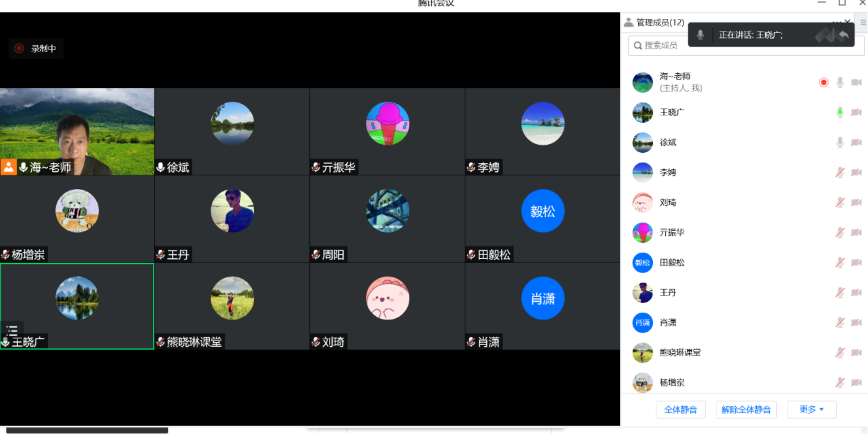Click the recording indicator icon beside 海~老师
The width and height of the screenshot is (868, 434).
[823, 82]
